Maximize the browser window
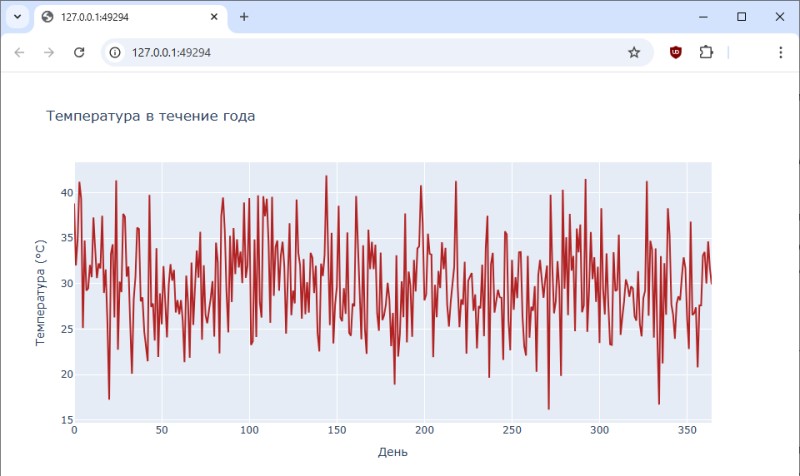The image size is (800, 476). coord(741,17)
